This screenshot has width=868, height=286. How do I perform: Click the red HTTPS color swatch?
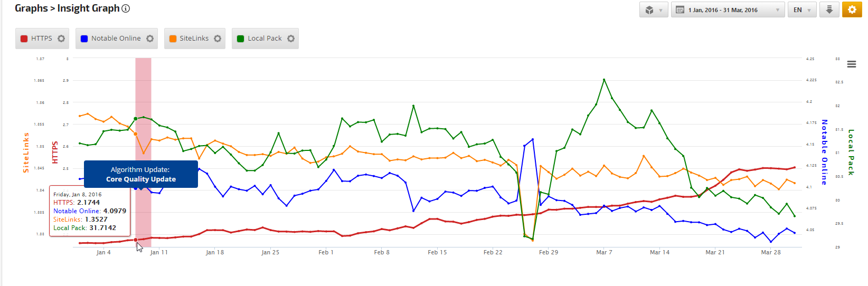(x=24, y=39)
